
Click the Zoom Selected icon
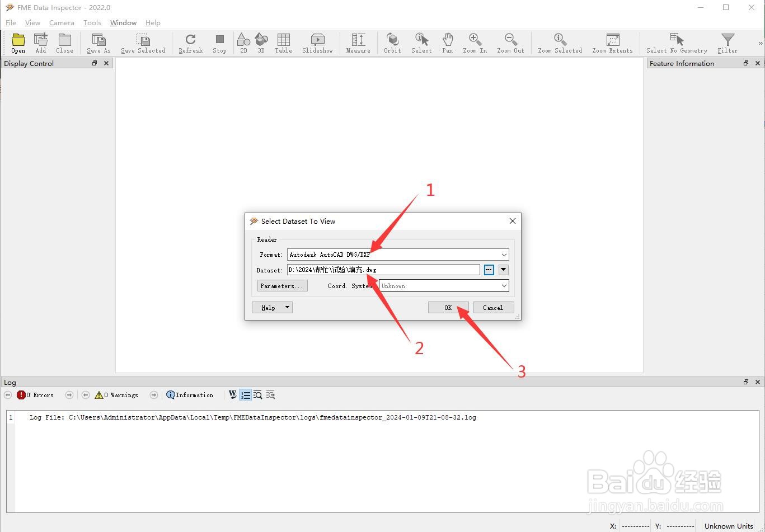[x=560, y=43]
